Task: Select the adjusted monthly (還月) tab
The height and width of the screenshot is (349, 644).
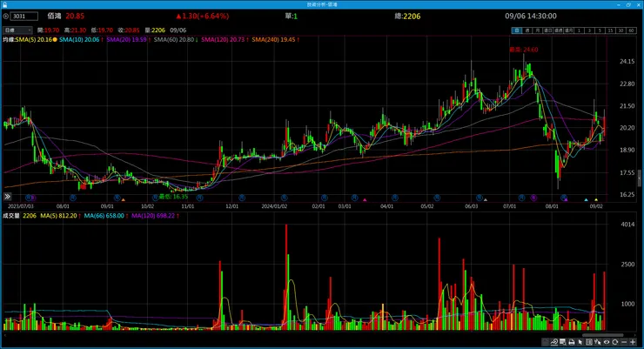Action: [569, 30]
